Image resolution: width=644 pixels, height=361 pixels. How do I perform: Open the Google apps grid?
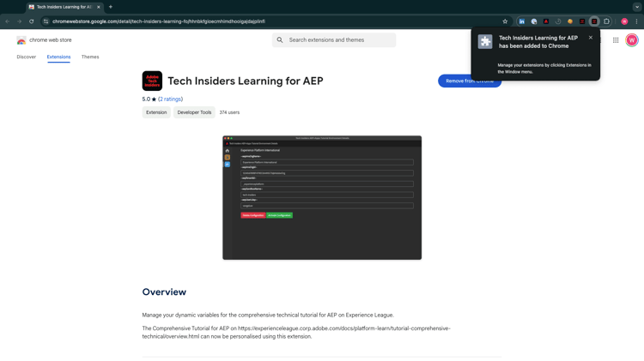tap(616, 39)
